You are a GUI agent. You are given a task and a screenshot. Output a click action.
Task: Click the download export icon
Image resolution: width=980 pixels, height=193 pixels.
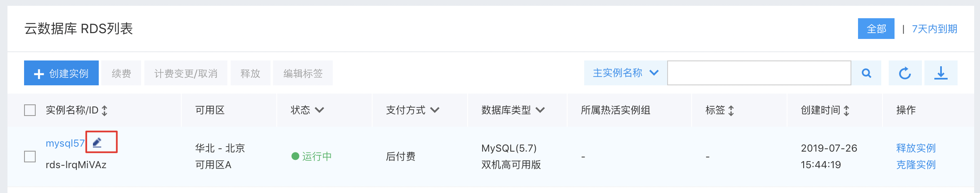pyautogui.click(x=941, y=73)
